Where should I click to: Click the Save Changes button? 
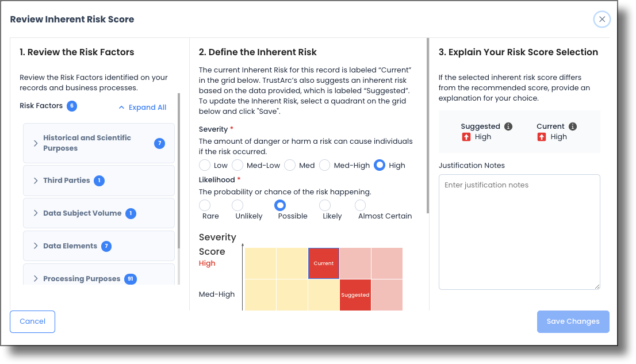[x=573, y=321]
